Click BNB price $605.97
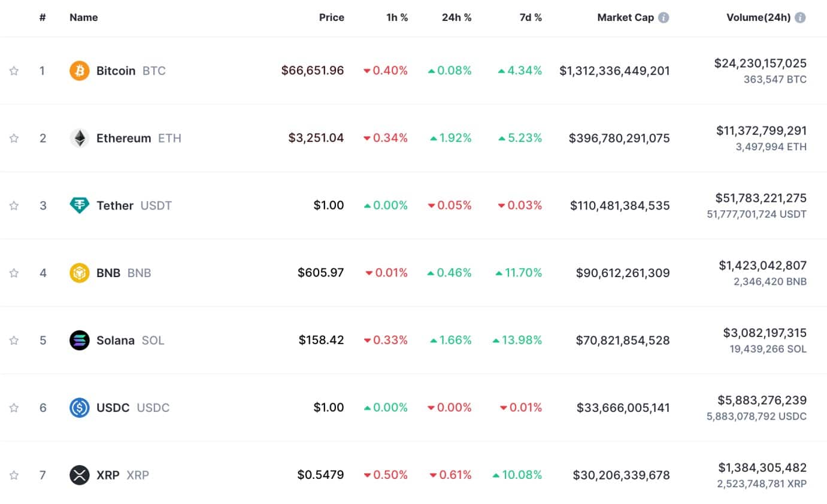The image size is (827, 504). 321,273
